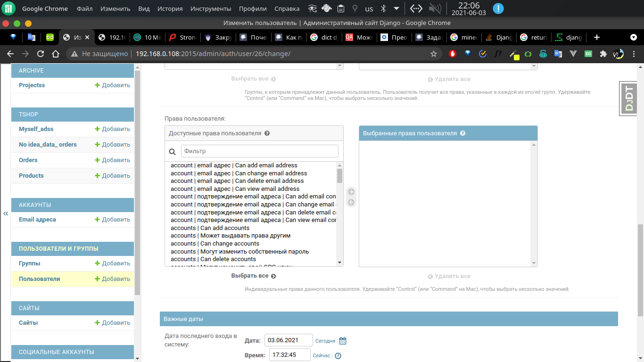Add a new Products entry
Viewport: 644px width, 362px height.
tap(112, 176)
